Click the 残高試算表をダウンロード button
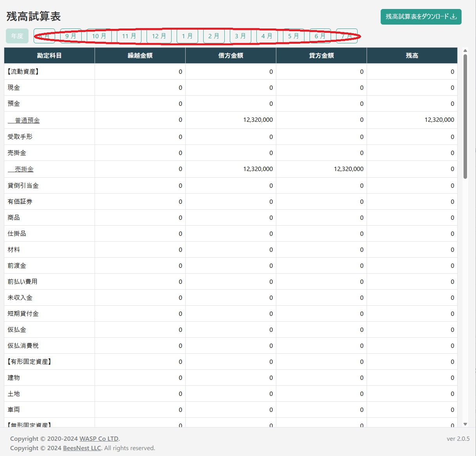Viewport: 476px width, 456px height. tap(421, 17)
